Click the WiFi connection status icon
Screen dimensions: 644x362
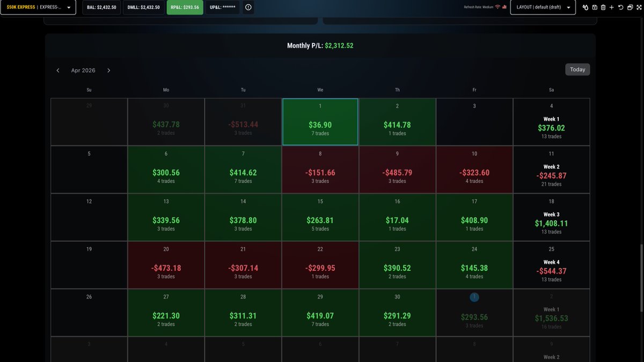coord(497,7)
